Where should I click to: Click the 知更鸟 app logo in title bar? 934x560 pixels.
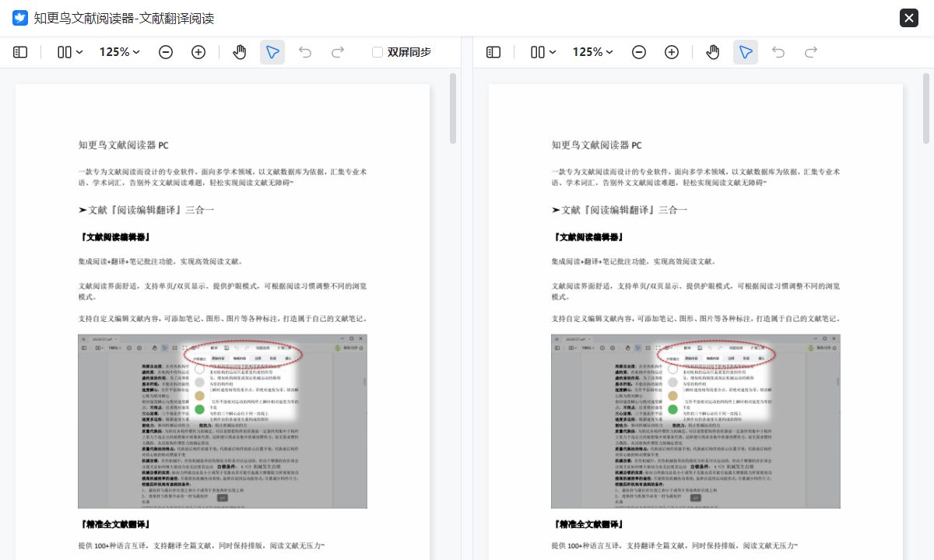click(20, 18)
